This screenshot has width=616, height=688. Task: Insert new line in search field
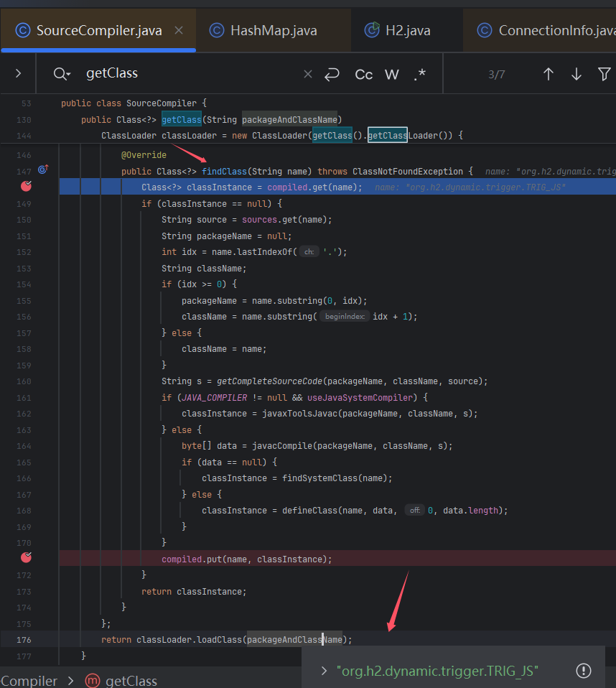pyautogui.click(x=332, y=74)
